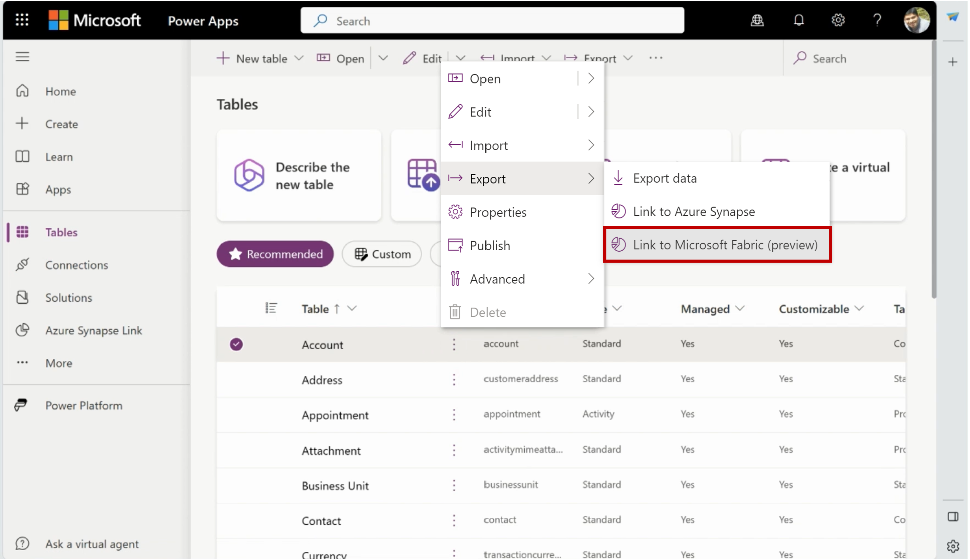Select Export data from submenu

click(665, 178)
